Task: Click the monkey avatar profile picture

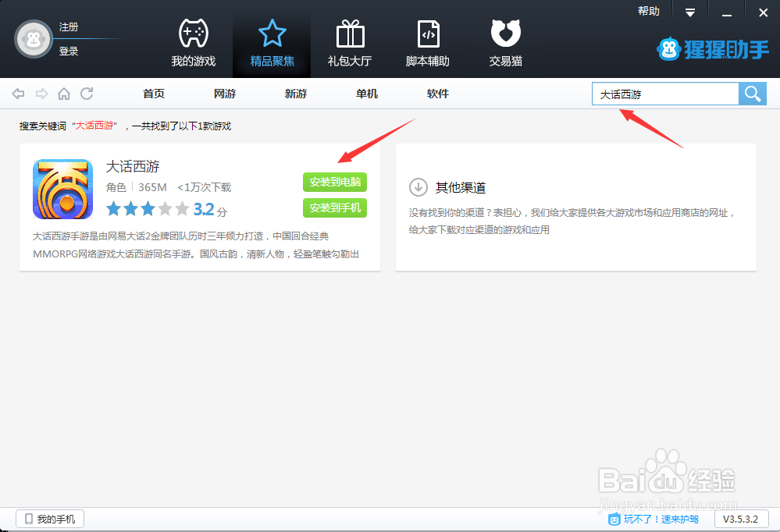Action: [34, 39]
